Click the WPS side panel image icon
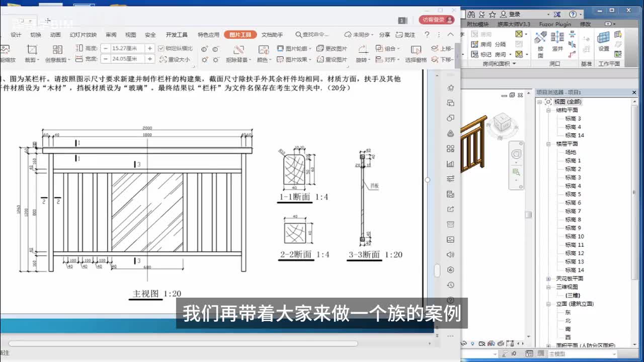This screenshot has width=644, height=362. pyautogui.click(x=450, y=239)
